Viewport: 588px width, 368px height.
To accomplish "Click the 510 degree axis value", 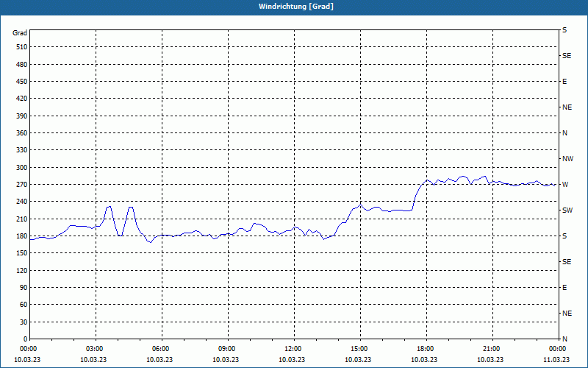I will click(22, 47).
